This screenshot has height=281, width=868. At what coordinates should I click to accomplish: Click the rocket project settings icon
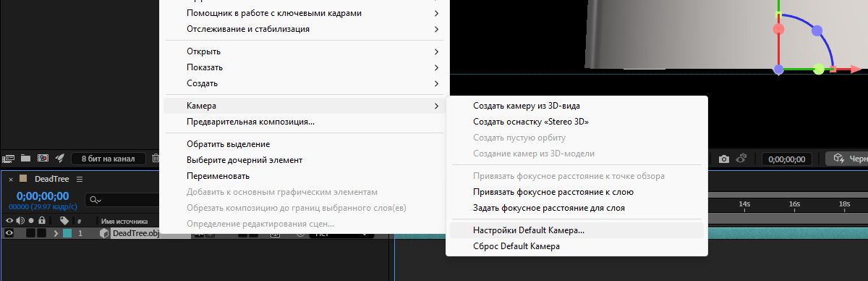(61, 157)
